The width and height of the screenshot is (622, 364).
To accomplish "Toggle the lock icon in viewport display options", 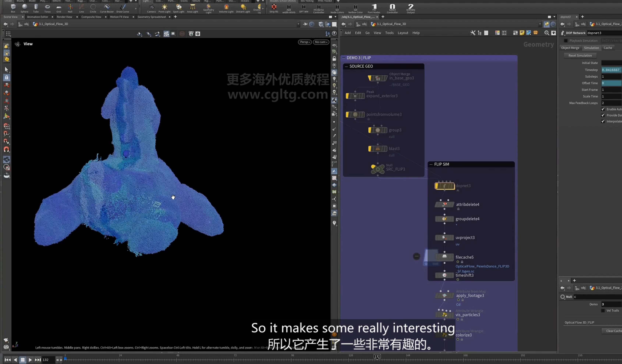I will [x=334, y=59].
